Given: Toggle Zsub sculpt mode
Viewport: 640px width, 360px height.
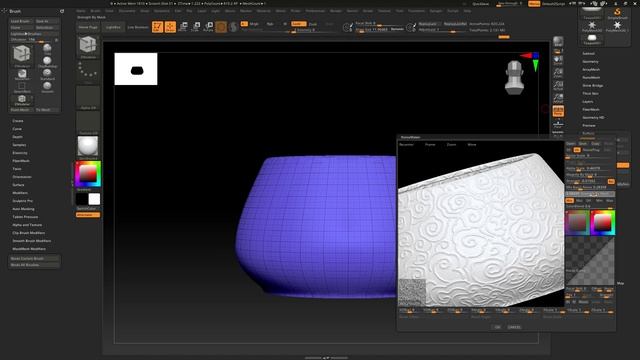Looking at the screenshot, I should click(x=313, y=24).
